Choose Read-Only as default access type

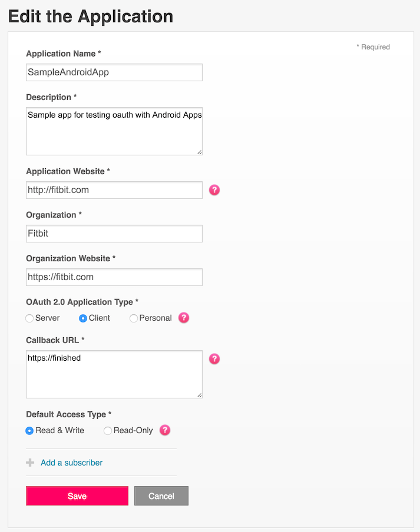107,431
